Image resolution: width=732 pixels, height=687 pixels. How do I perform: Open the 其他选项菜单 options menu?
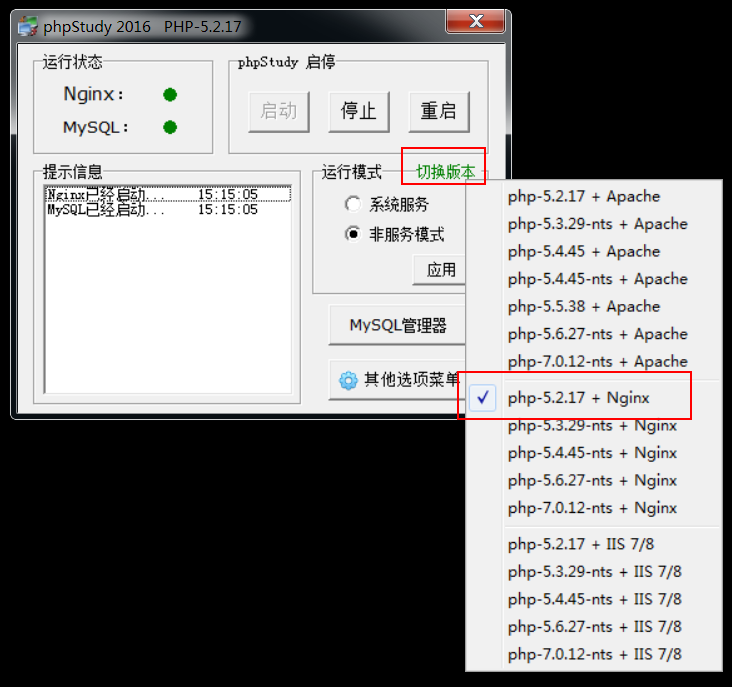pyautogui.click(x=397, y=380)
